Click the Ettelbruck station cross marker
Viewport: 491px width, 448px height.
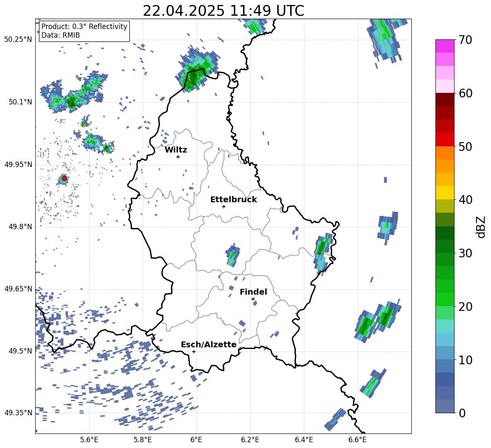[224, 206]
